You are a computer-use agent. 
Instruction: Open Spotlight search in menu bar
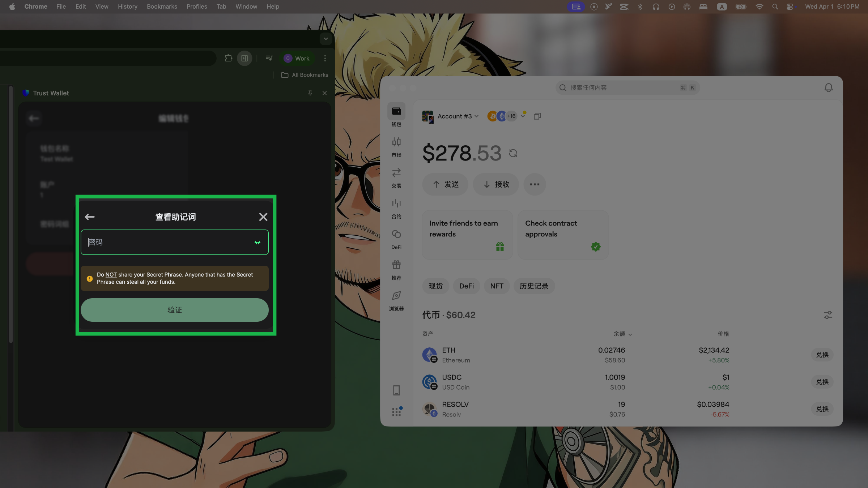coord(775,7)
